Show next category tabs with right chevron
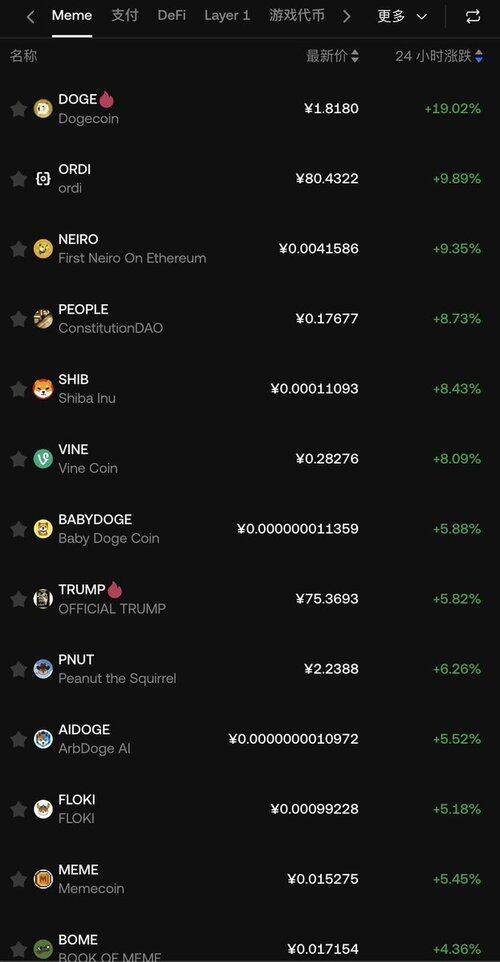Screen dimensions: 500x962 point(347,17)
